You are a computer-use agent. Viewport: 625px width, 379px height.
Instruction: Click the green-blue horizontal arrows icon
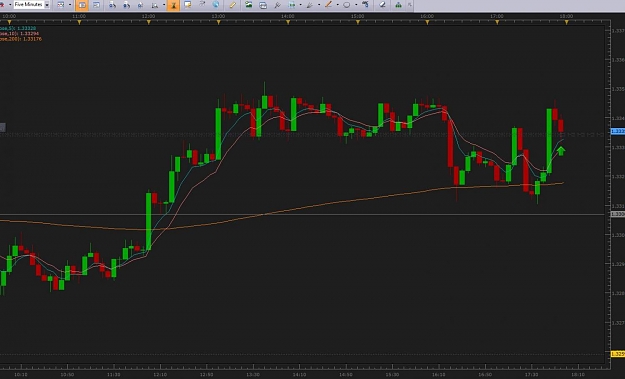click(x=292, y=5)
